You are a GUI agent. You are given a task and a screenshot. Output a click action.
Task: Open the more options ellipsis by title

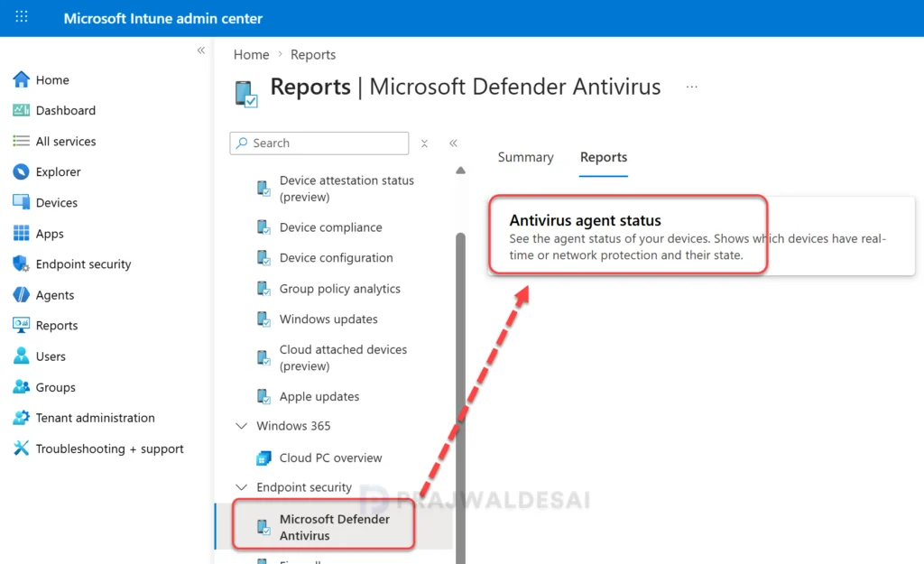(x=692, y=87)
